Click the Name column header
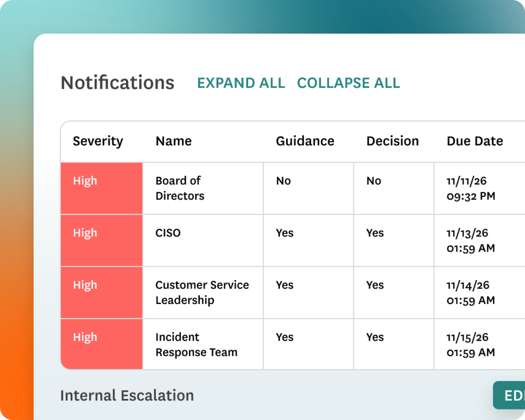Screen dimensions: 525x420 point(173,141)
